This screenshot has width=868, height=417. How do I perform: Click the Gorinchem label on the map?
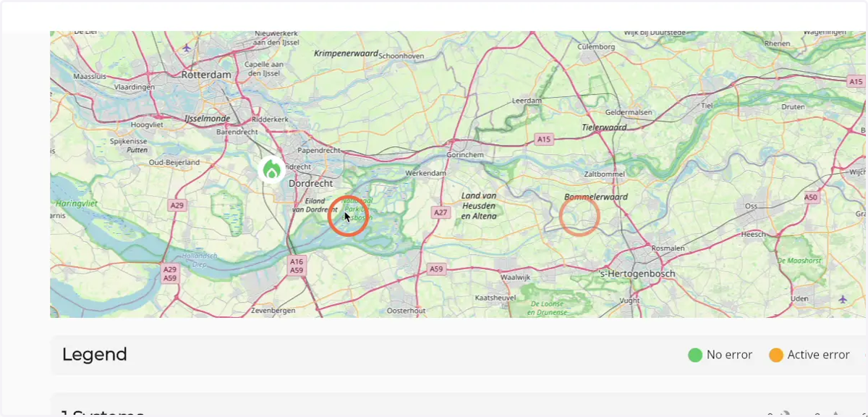point(465,155)
